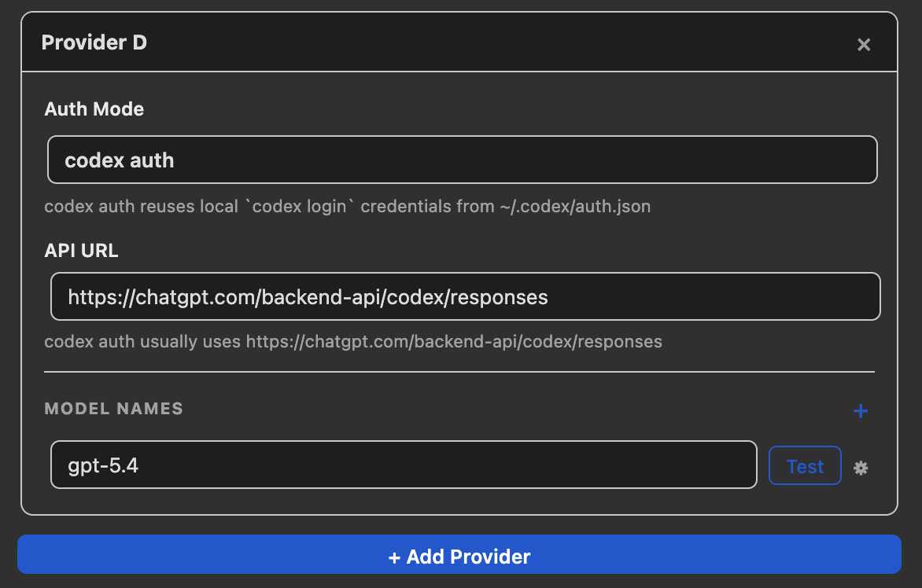The width and height of the screenshot is (922, 588).
Task: Switch to the Provider D header tab
Action: pos(94,42)
